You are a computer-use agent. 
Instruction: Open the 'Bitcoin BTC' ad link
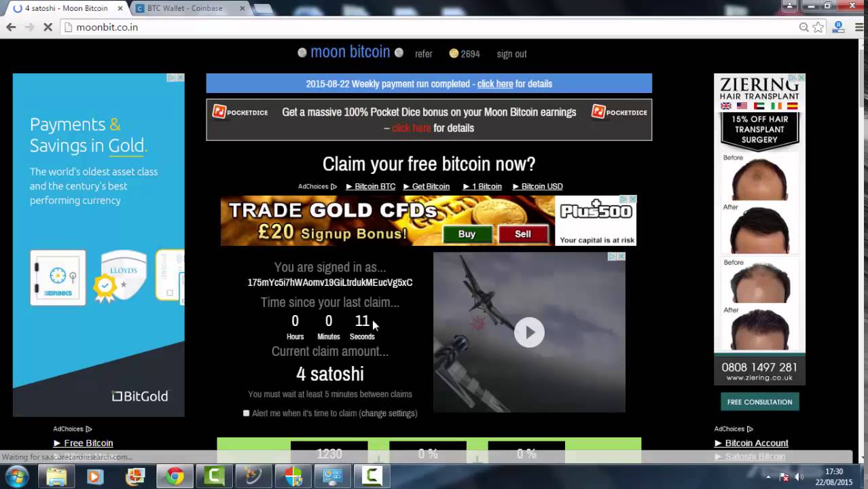(x=371, y=187)
